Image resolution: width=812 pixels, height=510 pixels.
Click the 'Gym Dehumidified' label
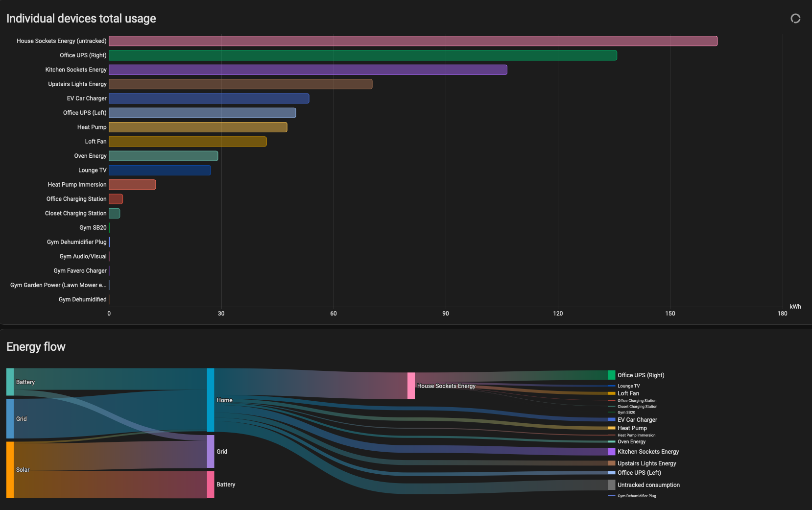click(83, 299)
